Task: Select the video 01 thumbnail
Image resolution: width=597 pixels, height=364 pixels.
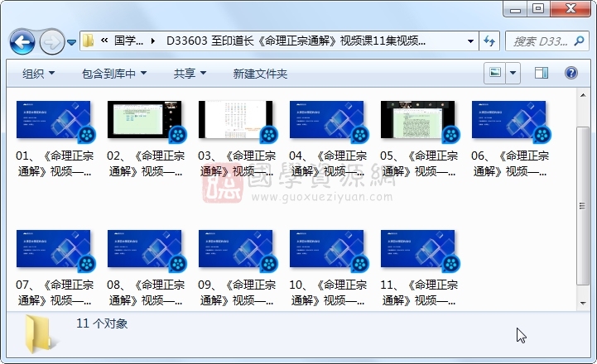Action: point(53,120)
